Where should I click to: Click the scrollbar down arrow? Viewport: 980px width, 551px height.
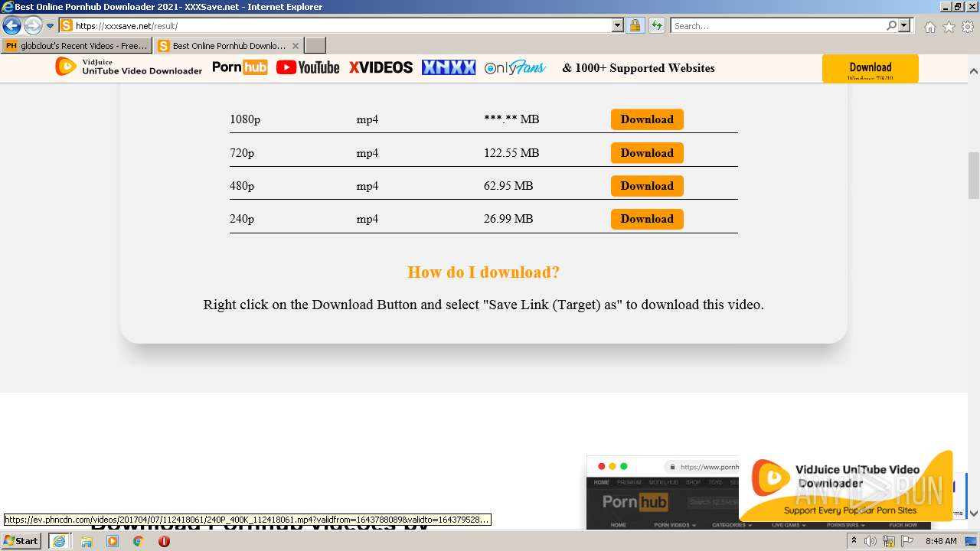pyautogui.click(x=974, y=514)
